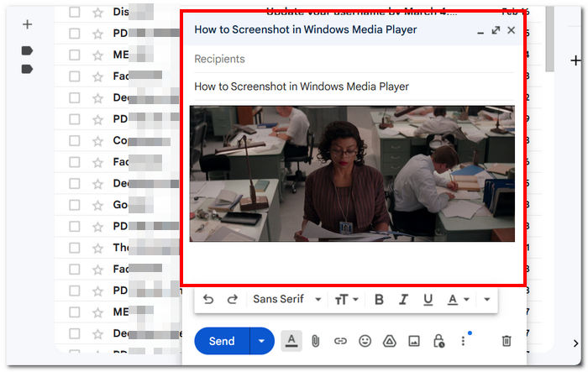Click the plus add-on icon on the right panel
This screenshot has width=588, height=372.
(x=575, y=60)
